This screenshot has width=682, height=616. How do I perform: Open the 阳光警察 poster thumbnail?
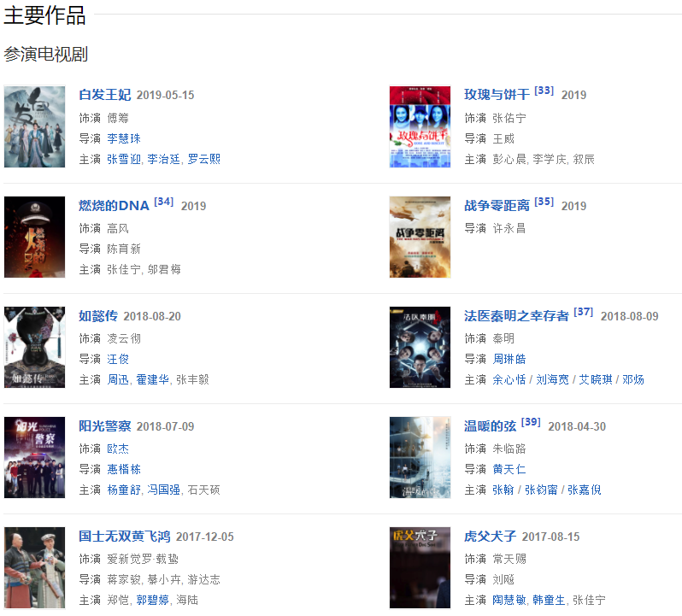point(35,457)
